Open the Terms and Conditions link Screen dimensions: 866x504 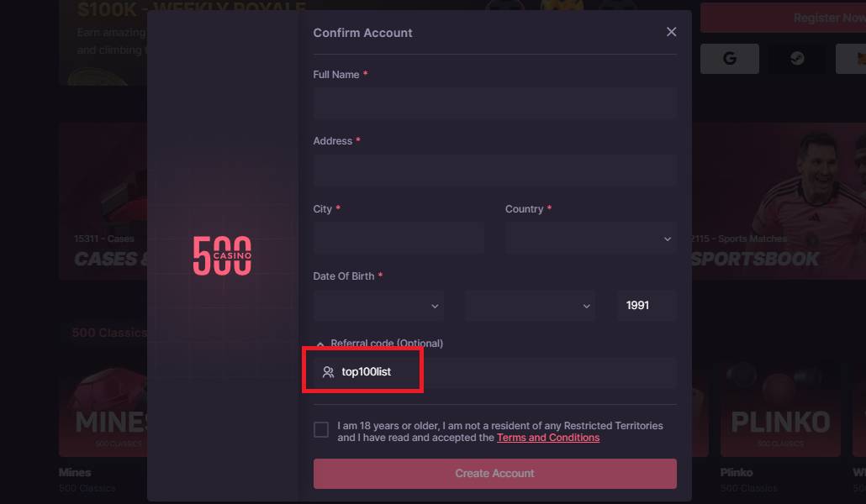(x=547, y=437)
